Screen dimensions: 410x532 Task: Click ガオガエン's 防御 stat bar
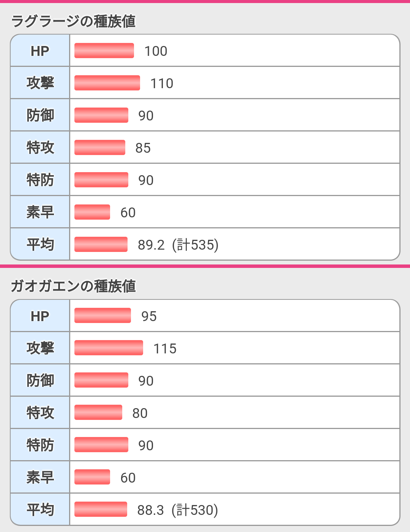pyautogui.click(x=101, y=380)
